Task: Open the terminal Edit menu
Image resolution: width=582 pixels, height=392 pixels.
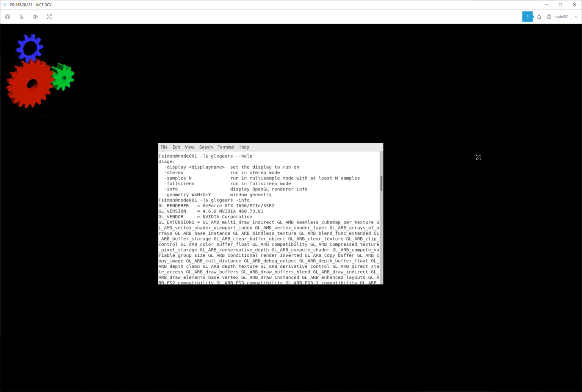Action: point(176,147)
